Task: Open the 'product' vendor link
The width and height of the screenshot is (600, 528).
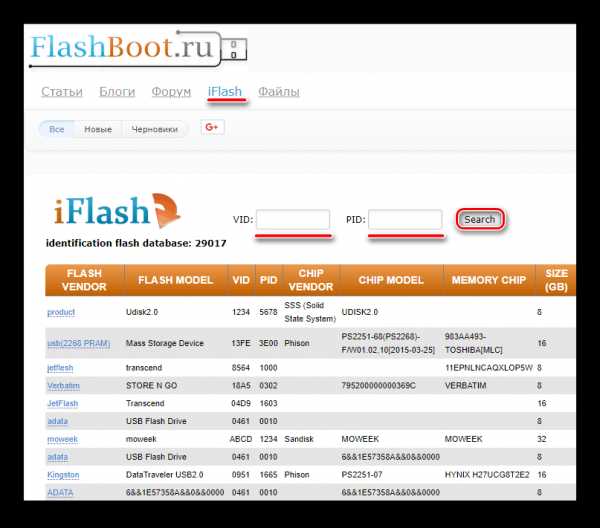Action: pyautogui.click(x=61, y=312)
